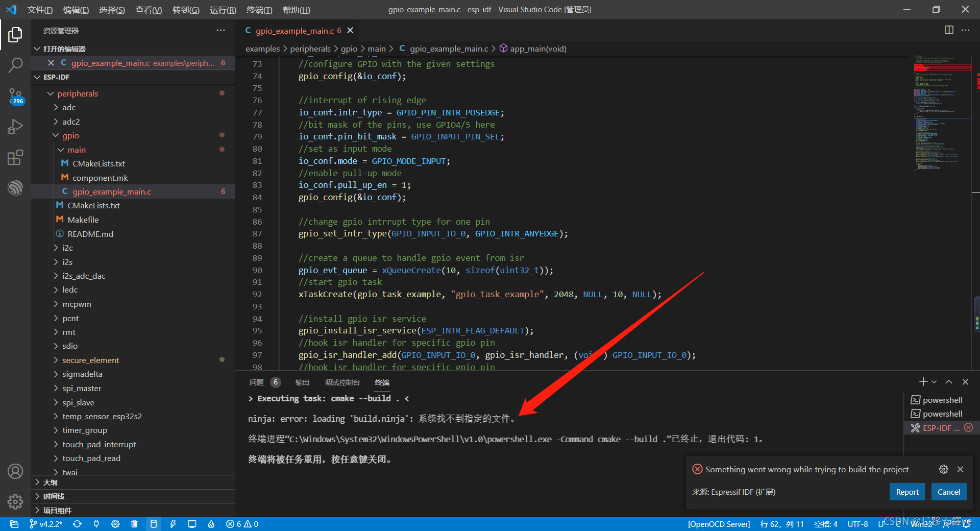Open README.md file in explorer
Screen dimensions: 980x531
(90, 234)
